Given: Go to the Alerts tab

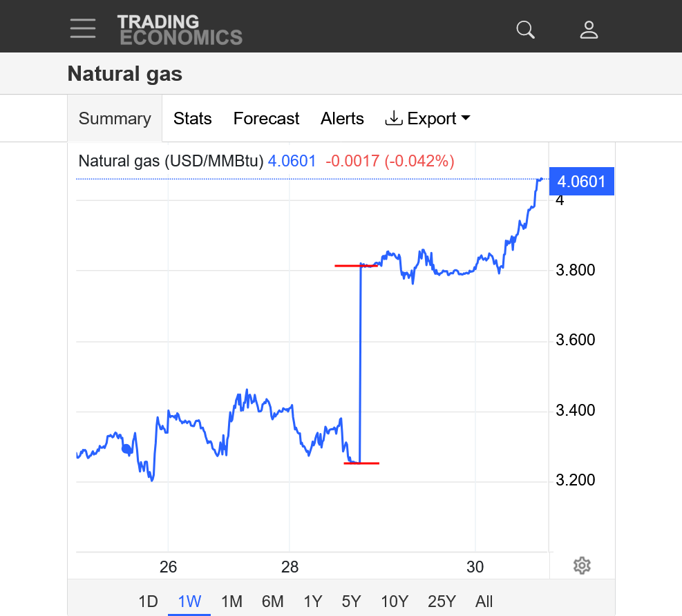Looking at the screenshot, I should click(x=342, y=119).
